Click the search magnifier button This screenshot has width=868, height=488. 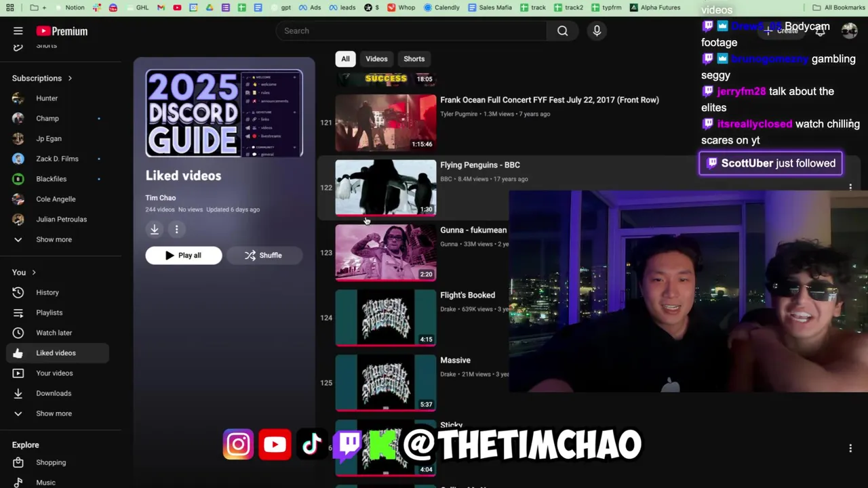point(562,30)
